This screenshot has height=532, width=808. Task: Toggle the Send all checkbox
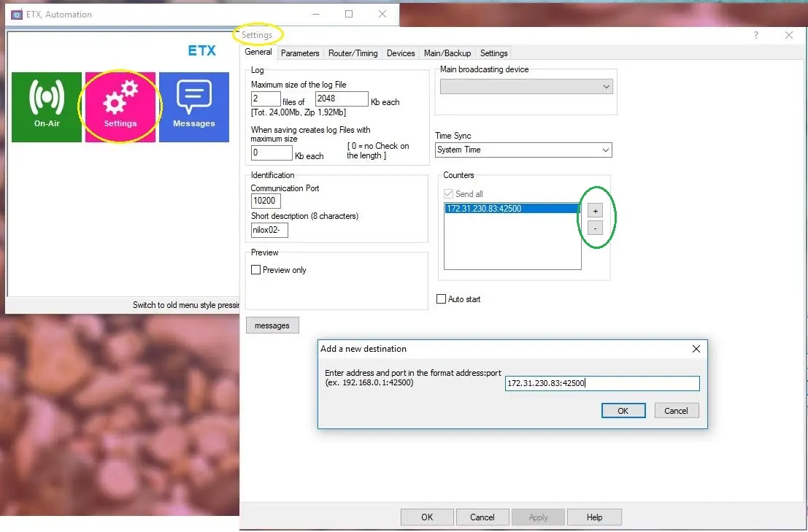pyautogui.click(x=449, y=194)
